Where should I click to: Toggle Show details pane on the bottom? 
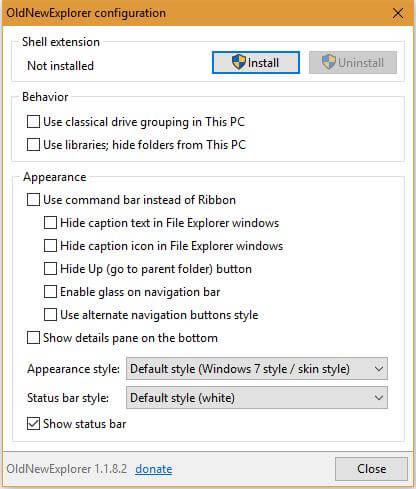pos(33,338)
